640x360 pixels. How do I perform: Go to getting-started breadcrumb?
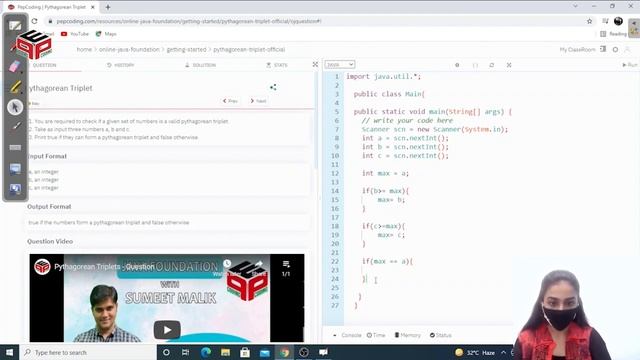tap(186, 49)
